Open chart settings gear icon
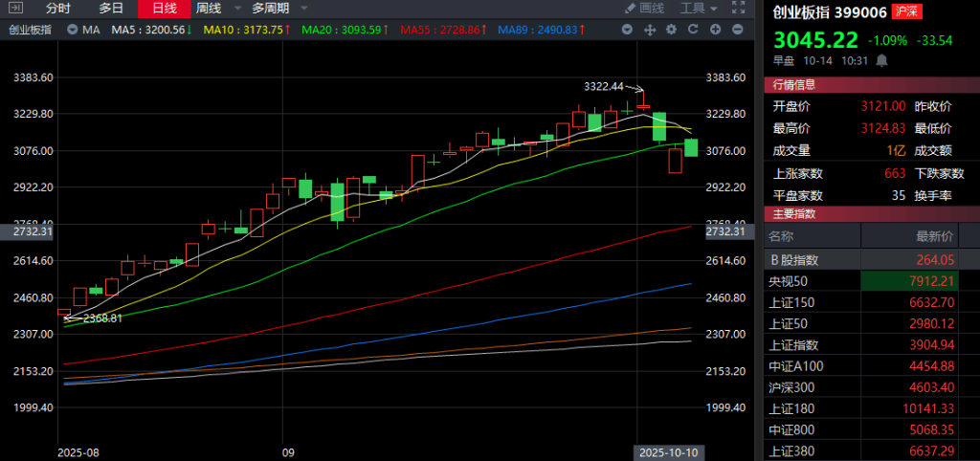The image size is (980, 461). tap(672, 30)
